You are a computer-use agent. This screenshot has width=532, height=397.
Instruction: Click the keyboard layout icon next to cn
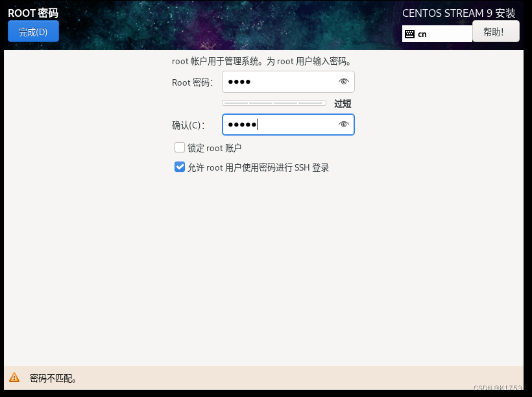pos(409,34)
